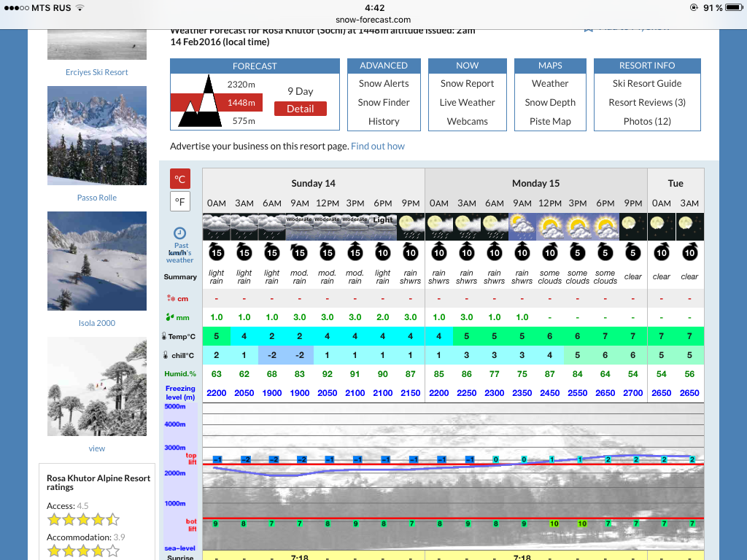747x560 pixels.
Task: Open Past weather clock icon
Action: (x=179, y=233)
